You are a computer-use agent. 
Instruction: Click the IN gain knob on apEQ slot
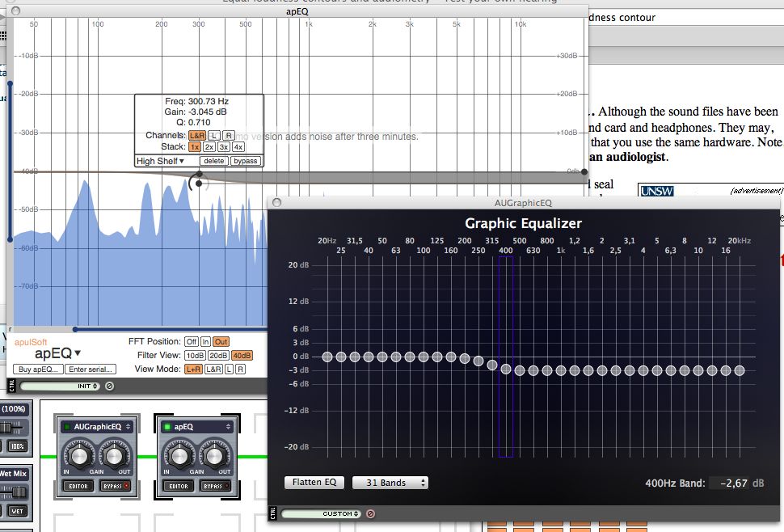pos(179,455)
